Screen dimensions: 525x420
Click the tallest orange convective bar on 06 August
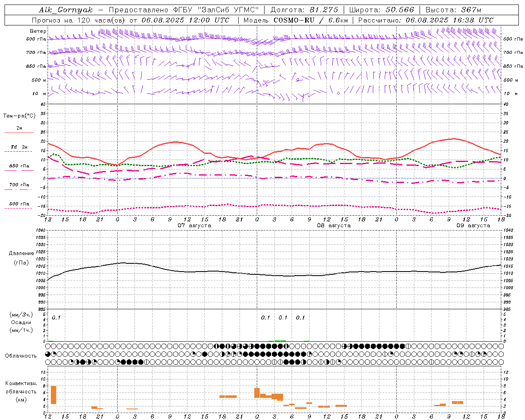click(x=53, y=395)
